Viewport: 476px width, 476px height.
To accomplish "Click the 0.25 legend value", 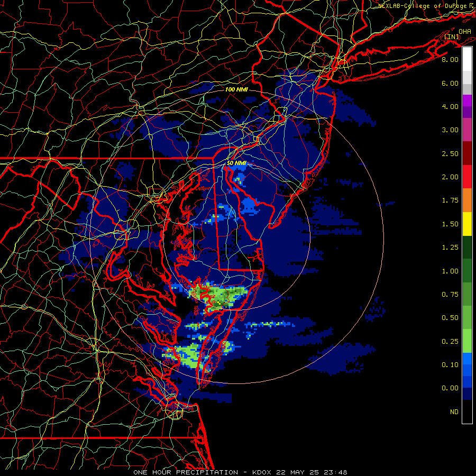I will point(450,342).
